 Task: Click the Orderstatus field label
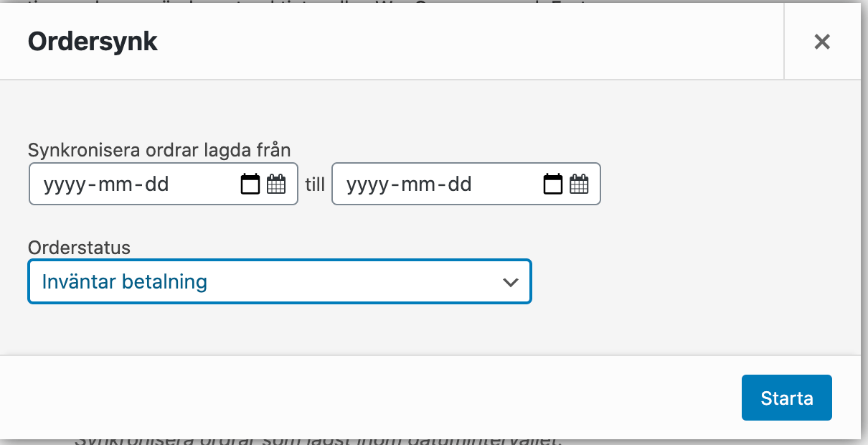[x=80, y=248]
